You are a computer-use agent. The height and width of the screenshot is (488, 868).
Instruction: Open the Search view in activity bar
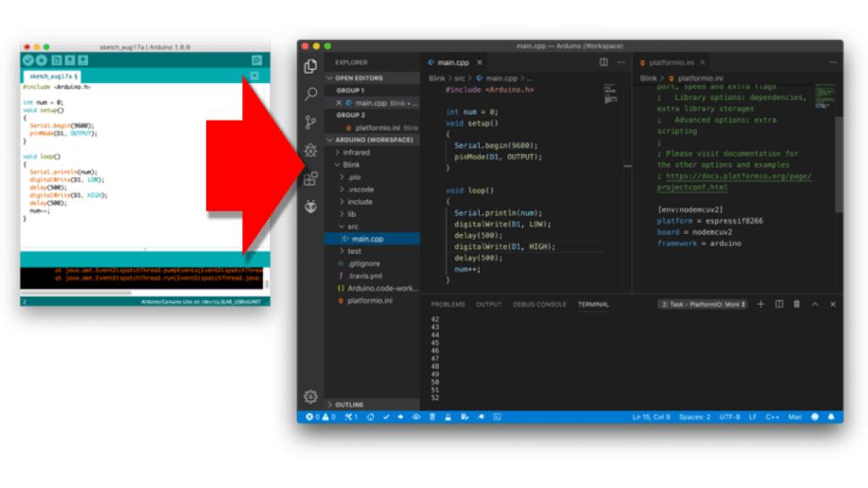pyautogui.click(x=311, y=94)
